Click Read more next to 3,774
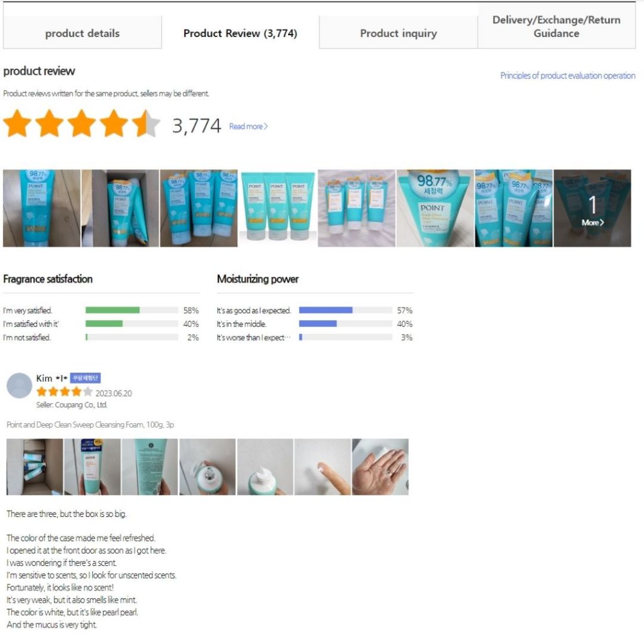Screen dimensions: 644x644 [x=248, y=126]
